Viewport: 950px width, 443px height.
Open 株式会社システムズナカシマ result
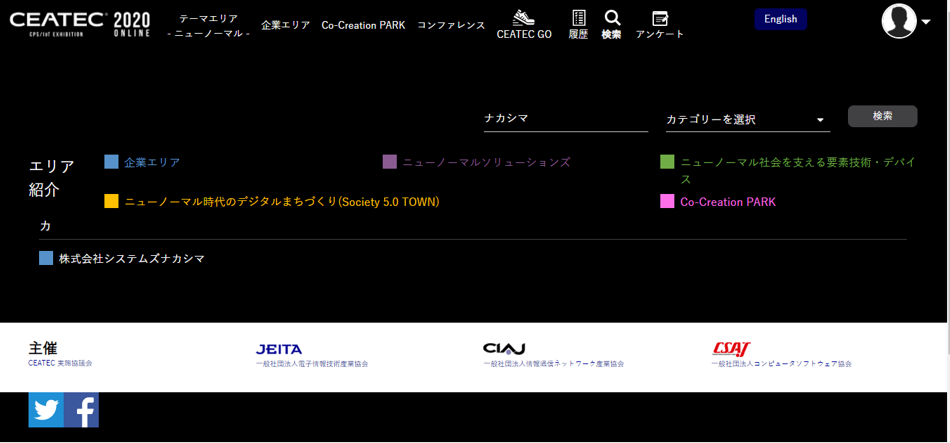point(131,259)
